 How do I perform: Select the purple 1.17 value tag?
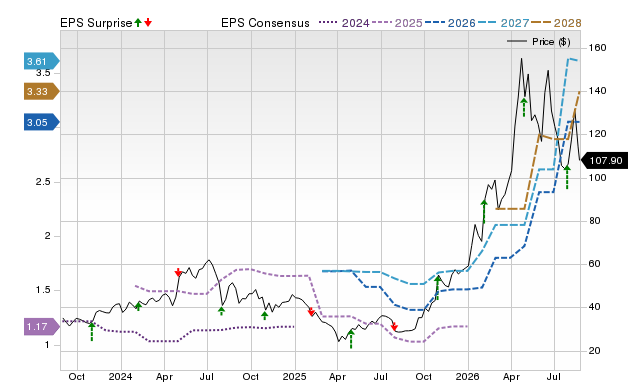42,326
